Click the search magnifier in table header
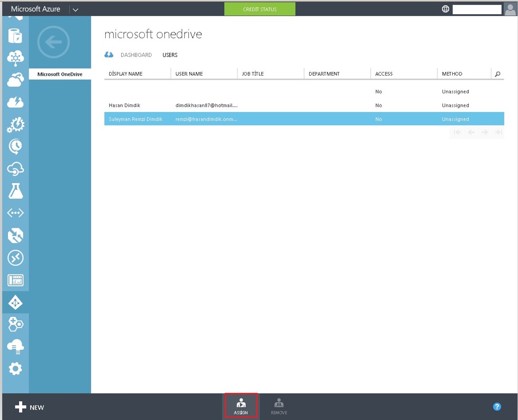The image size is (518, 420). pos(498,74)
